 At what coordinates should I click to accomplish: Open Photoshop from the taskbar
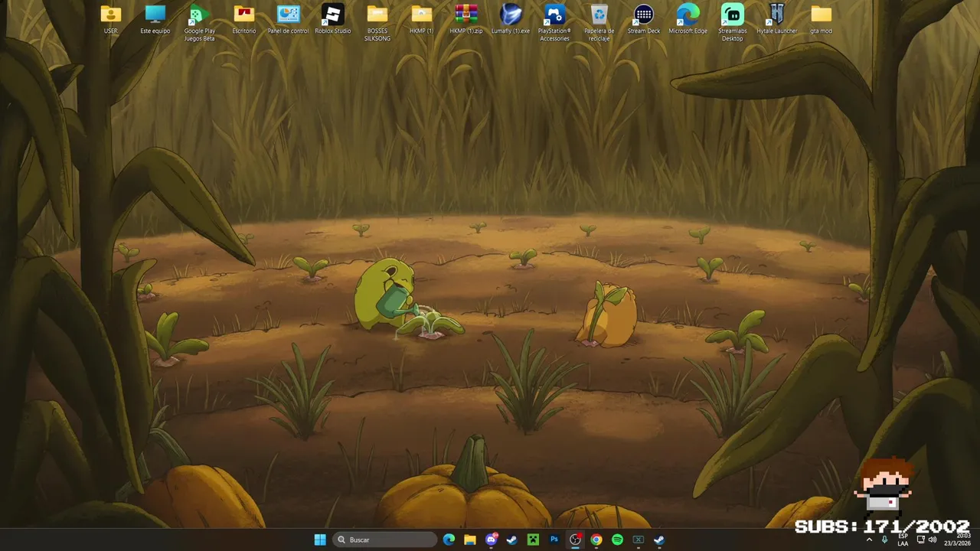[x=554, y=540]
